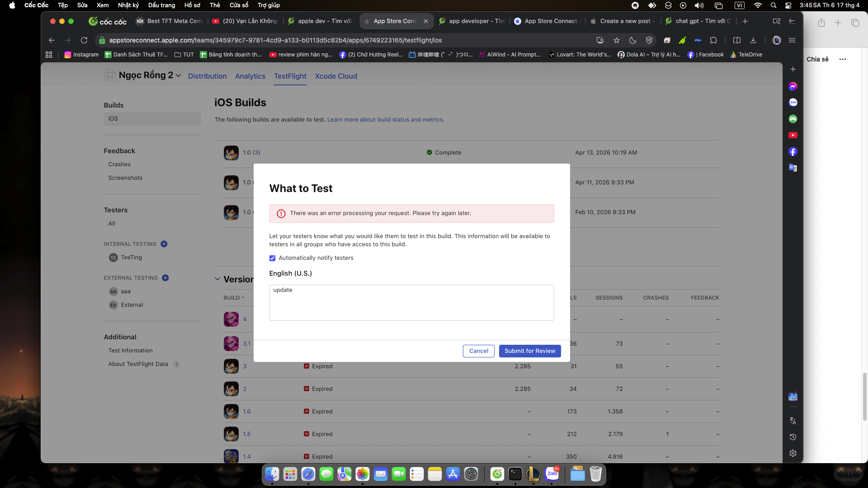Viewport: 868px width, 488px height.
Task: Open the Messenger sidebar icon
Action: click(x=793, y=86)
